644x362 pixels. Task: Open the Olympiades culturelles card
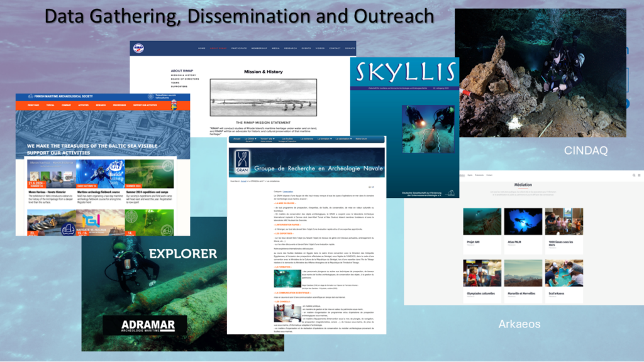482,282
